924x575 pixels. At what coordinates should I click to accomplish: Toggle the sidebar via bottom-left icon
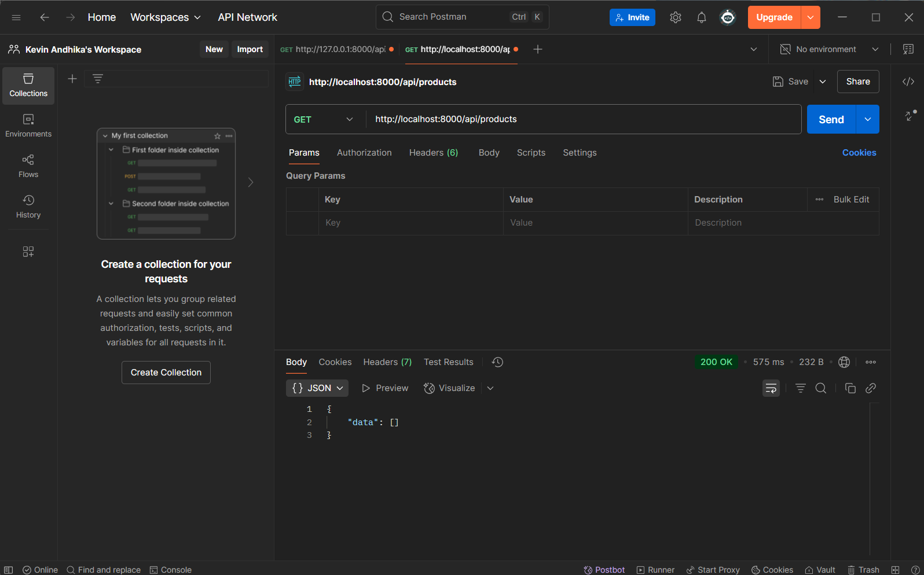[x=9, y=570]
